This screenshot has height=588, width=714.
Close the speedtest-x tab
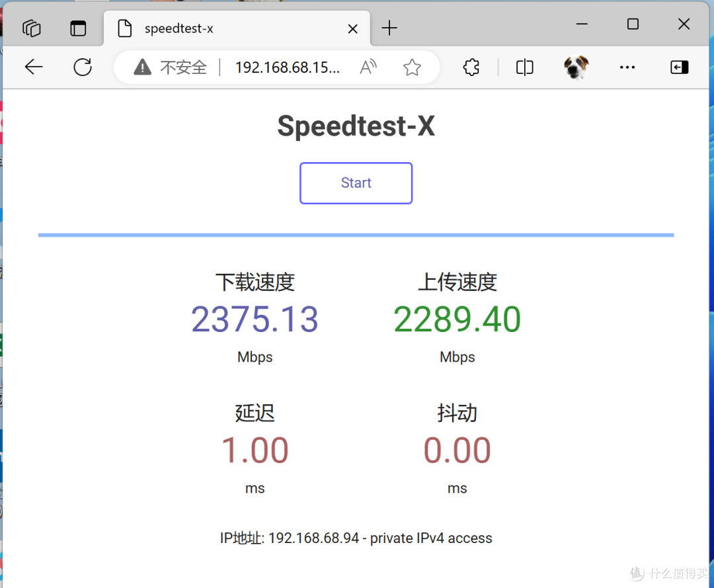click(352, 28)
